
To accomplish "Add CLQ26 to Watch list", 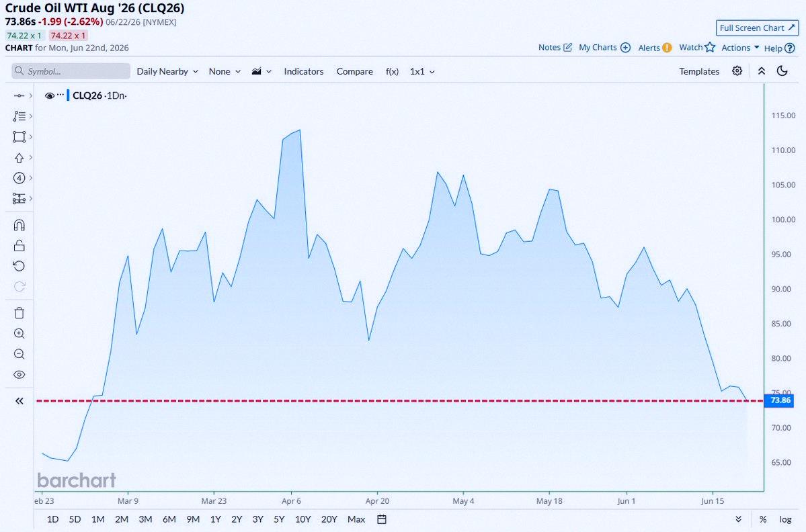I will click(697, 47).
